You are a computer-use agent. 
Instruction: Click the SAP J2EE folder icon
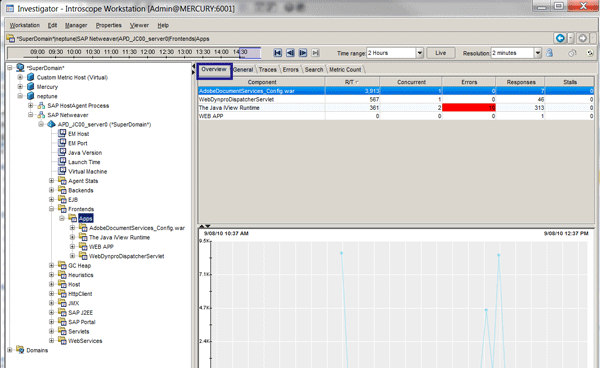coord(62,312)
